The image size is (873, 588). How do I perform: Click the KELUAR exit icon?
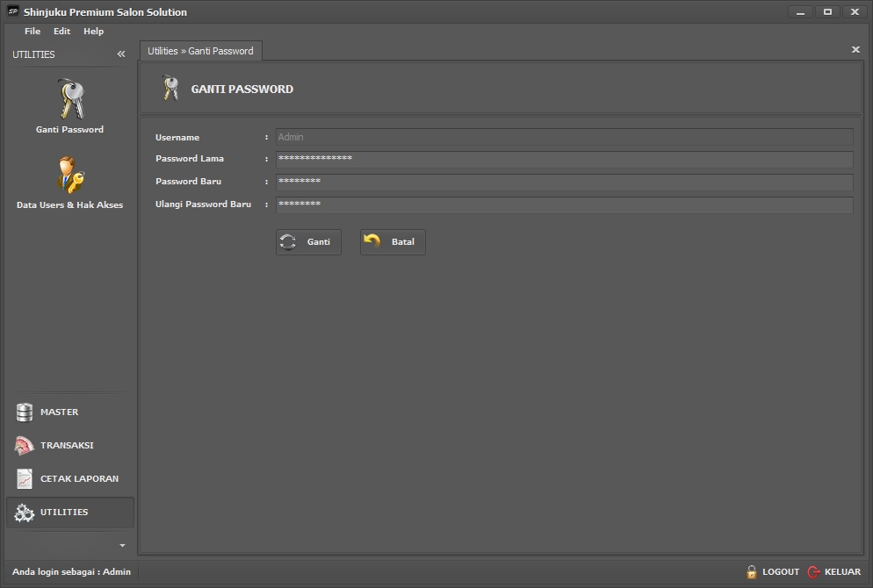coord(813,572)
